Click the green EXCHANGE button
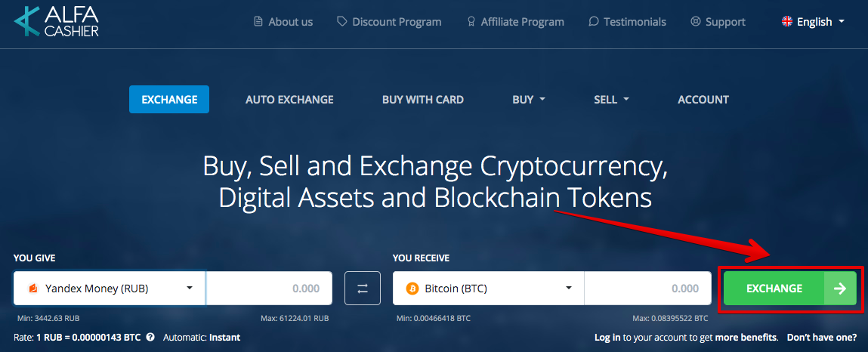Screen dimensions: 868x352 point(790,289)
